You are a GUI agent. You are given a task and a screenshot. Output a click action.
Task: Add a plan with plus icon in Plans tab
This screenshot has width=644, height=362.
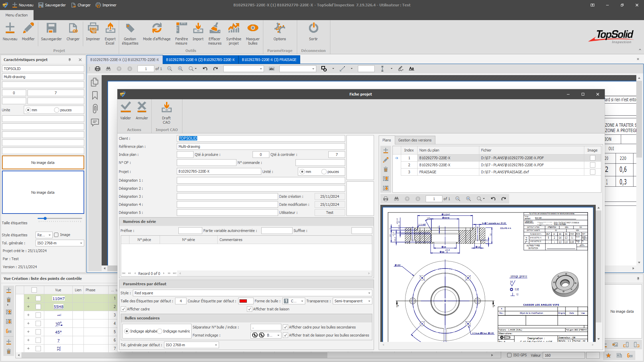(x=386, y=150)
